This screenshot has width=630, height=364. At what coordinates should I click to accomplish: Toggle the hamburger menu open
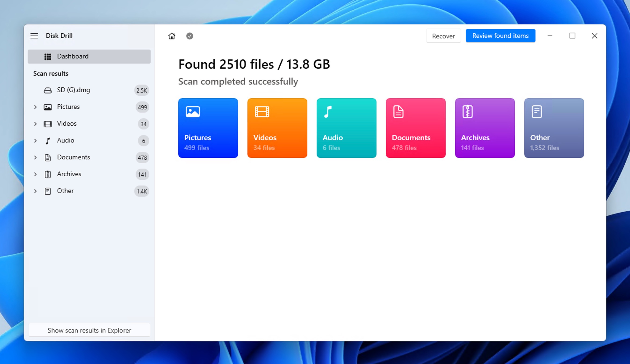[x=34, y=35]
